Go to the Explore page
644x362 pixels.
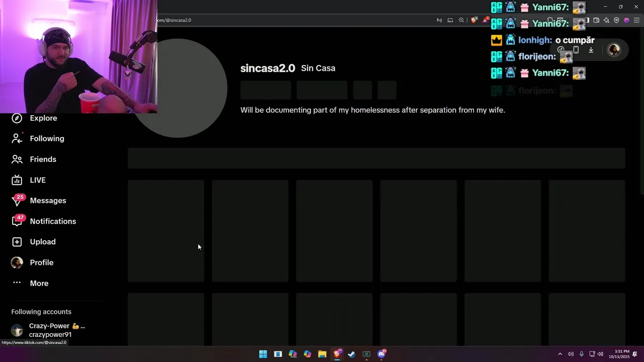pyautogui.click(x=43, y=118)
